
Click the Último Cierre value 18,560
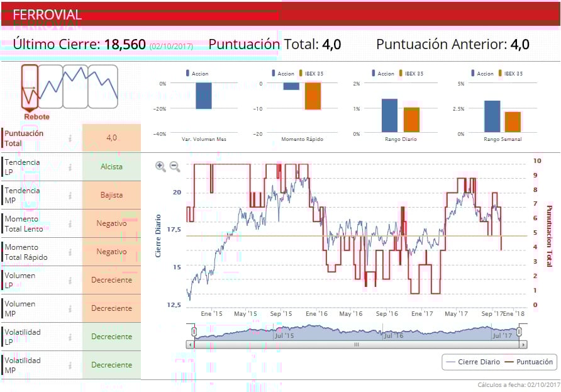click(125, 45)
